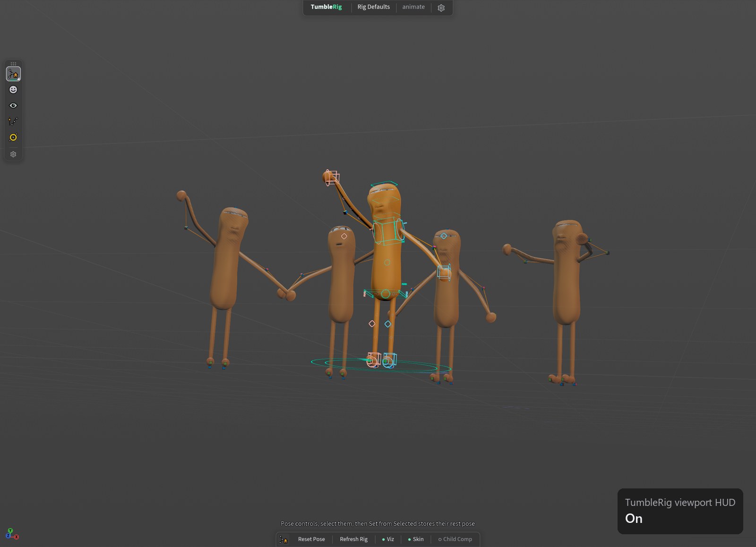
Task: Select the curve points tool icon
Action: pyautogui.click(x=13, y=121)
